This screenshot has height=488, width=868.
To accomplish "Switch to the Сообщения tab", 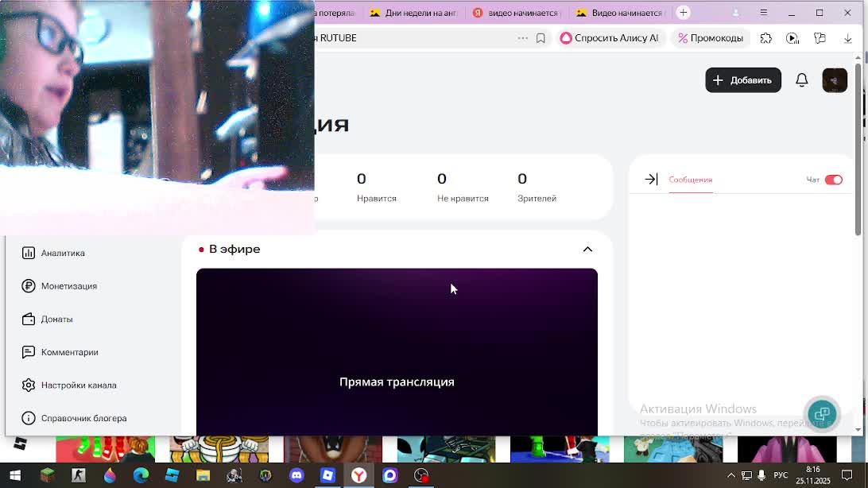I will pos(690,180).
